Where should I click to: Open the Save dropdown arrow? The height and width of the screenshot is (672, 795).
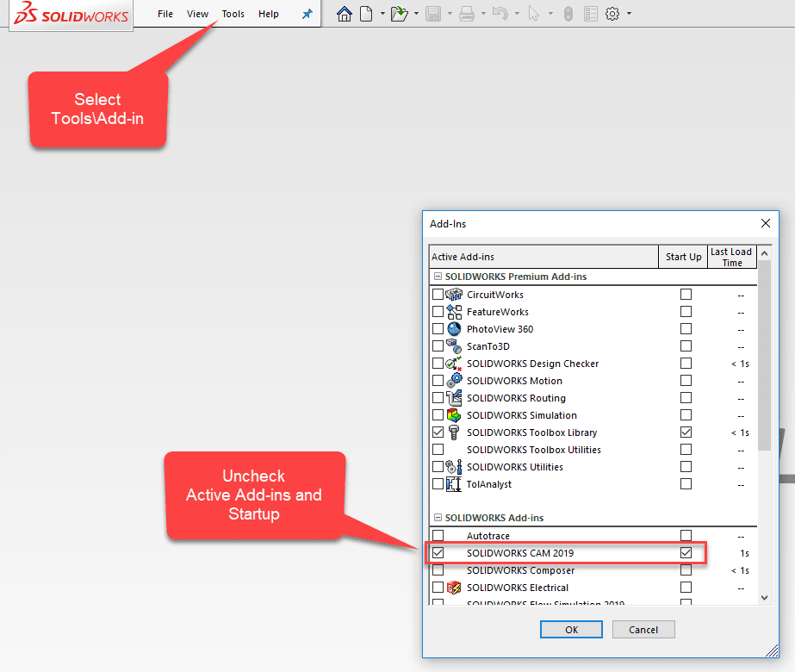(450, 14)
